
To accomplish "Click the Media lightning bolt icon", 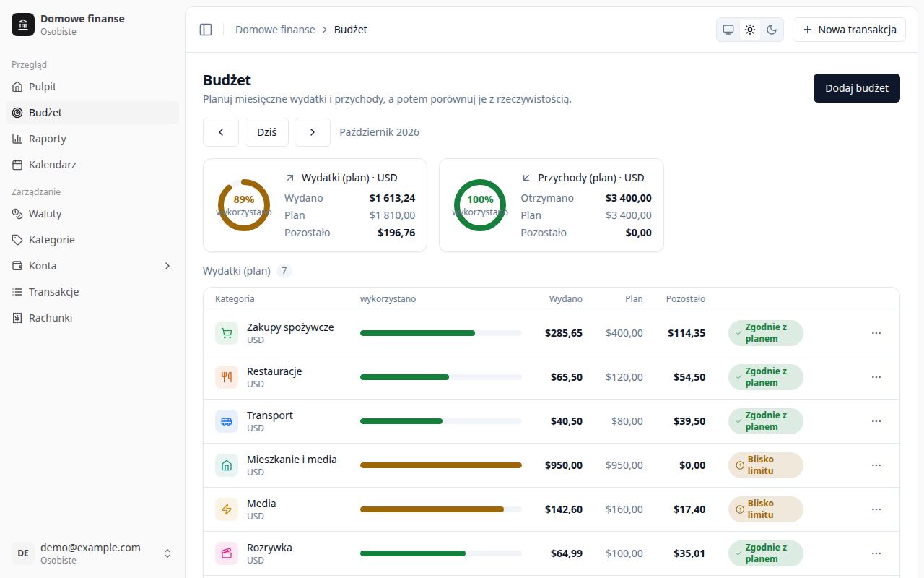I will pyautogui.click(x=227, y=509).
